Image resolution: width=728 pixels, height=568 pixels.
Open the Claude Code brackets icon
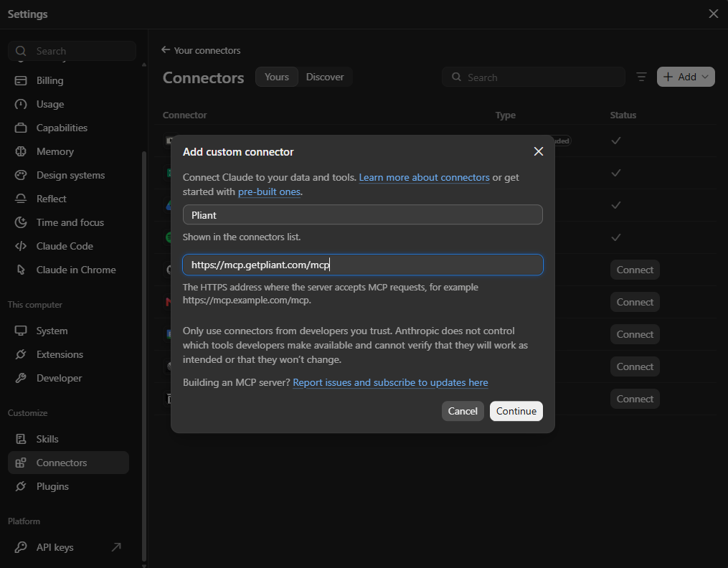[21, 247]
